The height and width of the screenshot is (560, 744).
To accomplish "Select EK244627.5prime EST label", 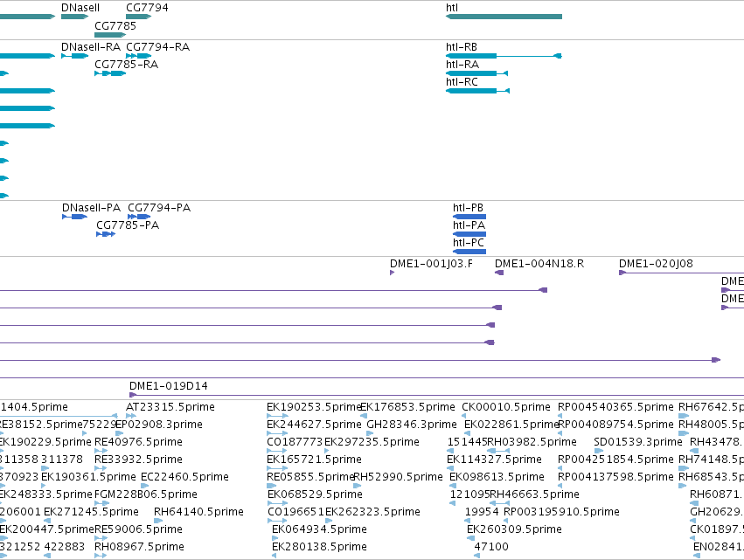I will 314,425.
